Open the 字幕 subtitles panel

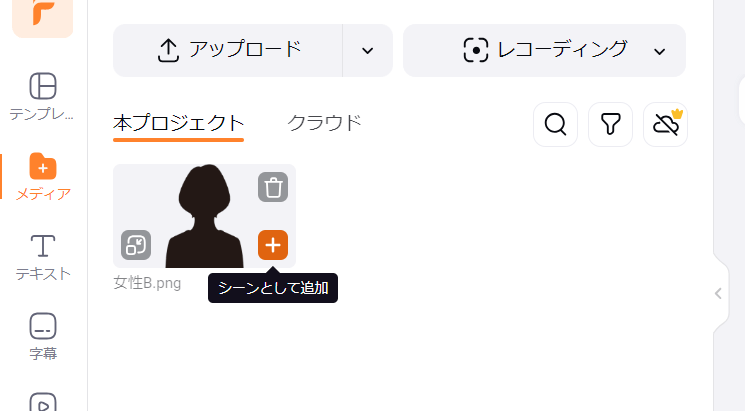click(x=43, y=336)
